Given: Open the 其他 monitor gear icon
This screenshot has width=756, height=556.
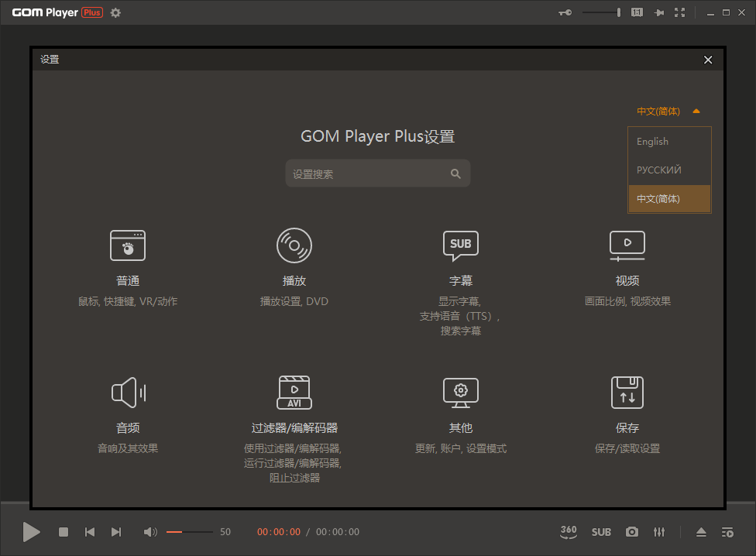Looking at the screenshot, I should pyautogui.click(x=461, y=393).
